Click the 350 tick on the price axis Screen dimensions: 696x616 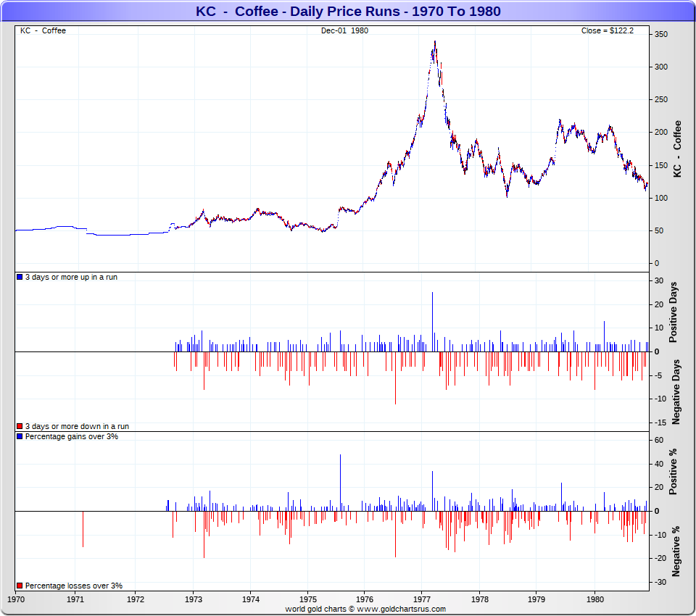pos(661,34)
